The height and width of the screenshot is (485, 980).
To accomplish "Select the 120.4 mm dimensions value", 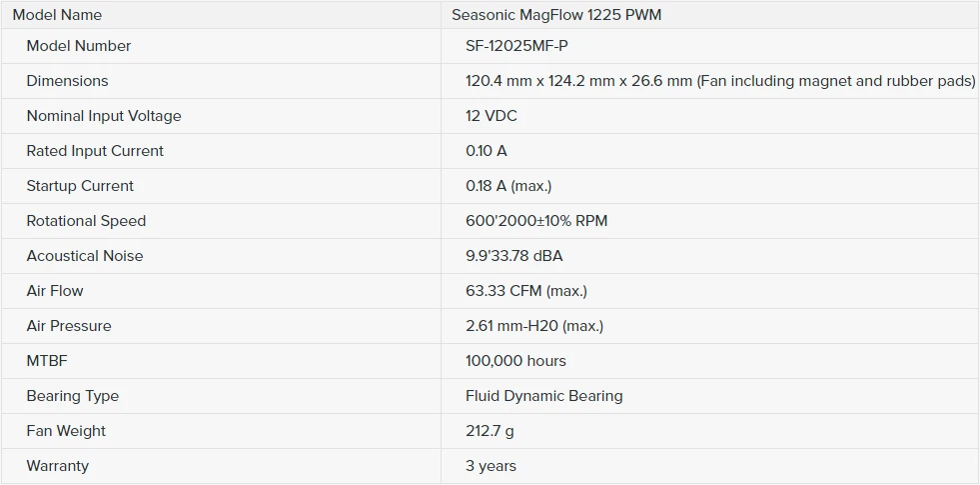I will [720, 81].
